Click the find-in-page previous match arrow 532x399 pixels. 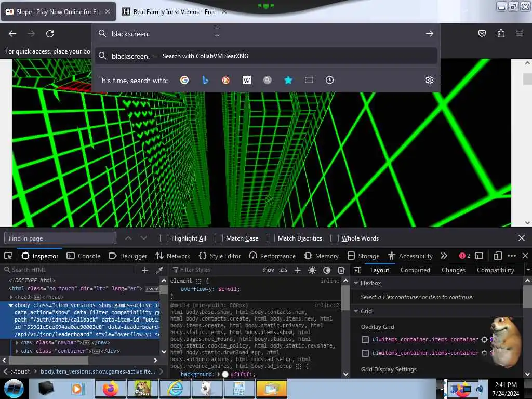click(128, 238)
